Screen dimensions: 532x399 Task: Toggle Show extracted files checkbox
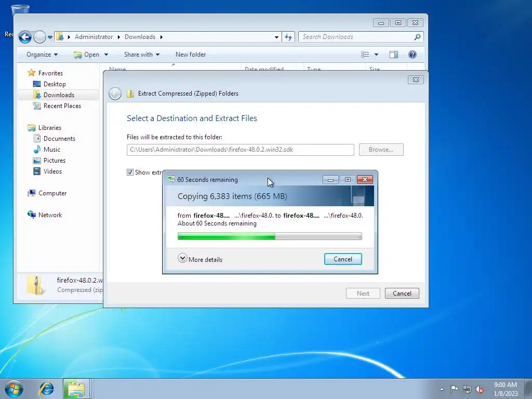tap(130, 172)
